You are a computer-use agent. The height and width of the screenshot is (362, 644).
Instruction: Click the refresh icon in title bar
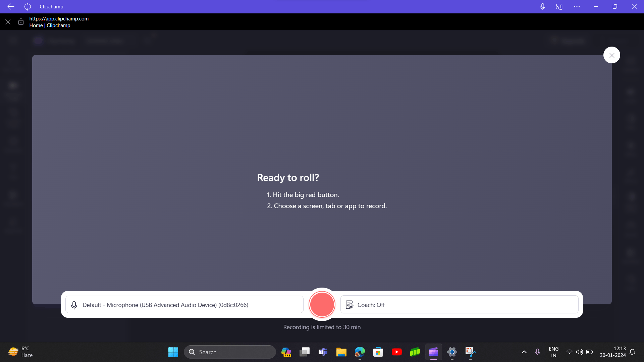pyautogui.click(x=28, y=6)
